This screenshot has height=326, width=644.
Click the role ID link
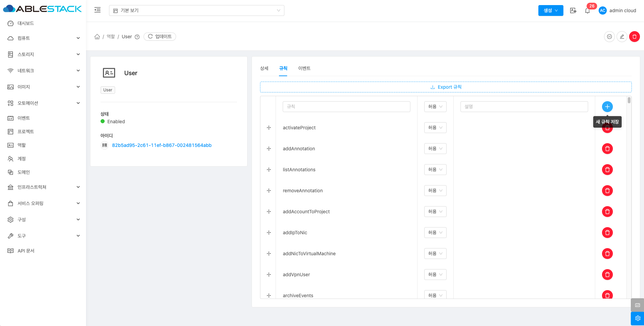[x=162, y=145]
